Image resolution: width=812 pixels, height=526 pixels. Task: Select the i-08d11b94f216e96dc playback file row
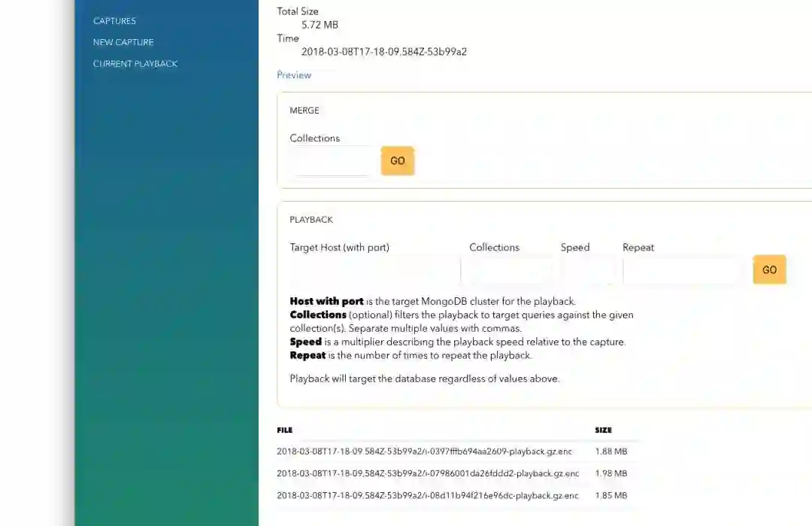coord(457,495)
